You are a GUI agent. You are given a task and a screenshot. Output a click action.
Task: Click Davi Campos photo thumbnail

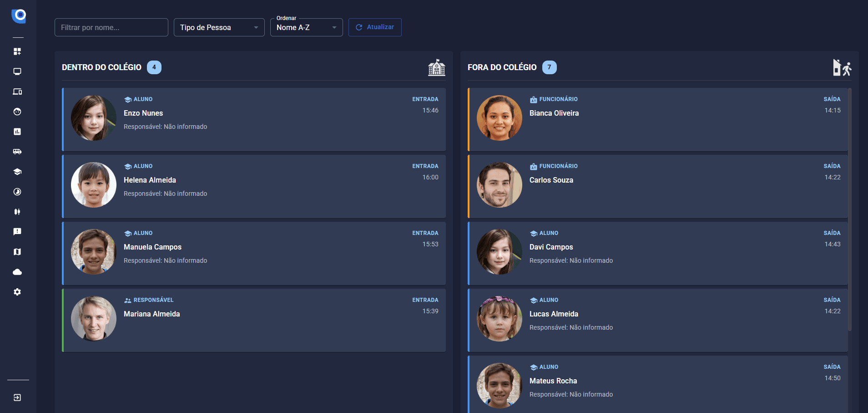pyautogui.click(x=500, y=252)
